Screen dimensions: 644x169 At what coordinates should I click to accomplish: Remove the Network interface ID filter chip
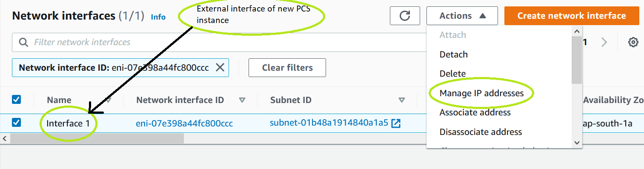coord(220,67)
